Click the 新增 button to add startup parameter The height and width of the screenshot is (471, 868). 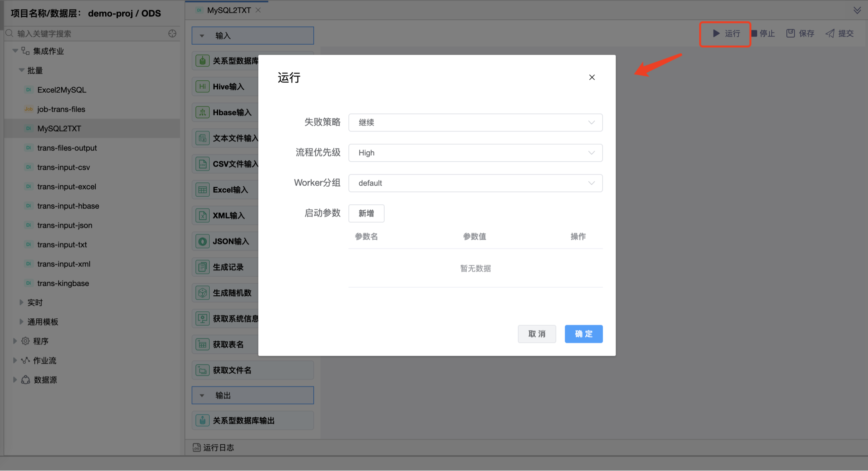(x=366, y=213)
